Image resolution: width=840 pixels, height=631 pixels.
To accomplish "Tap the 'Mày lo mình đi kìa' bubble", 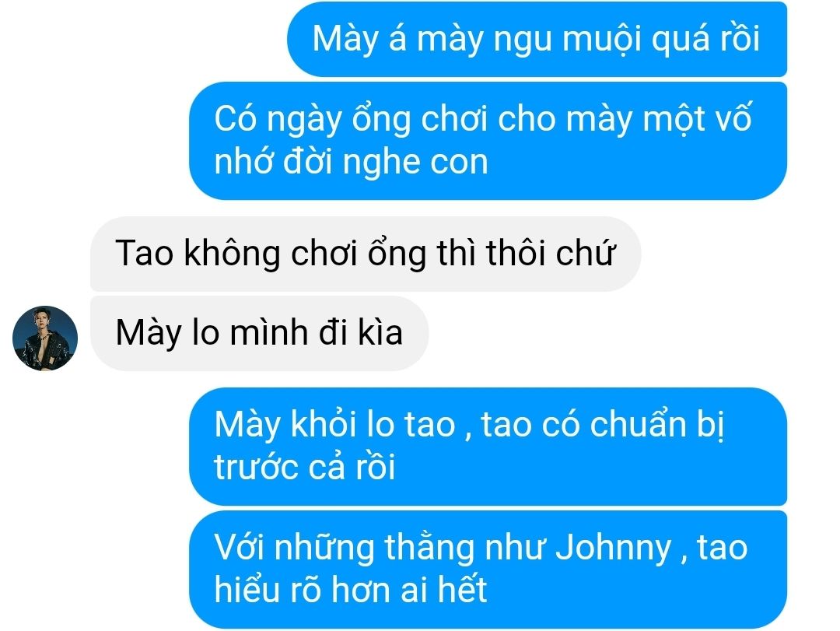I will 259,333.
